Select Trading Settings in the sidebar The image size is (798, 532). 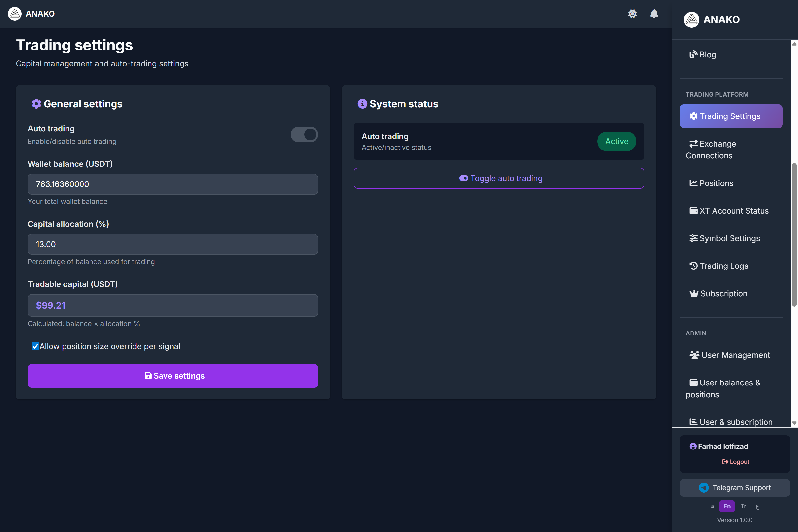pyautogui.click(x=731, y=116)
